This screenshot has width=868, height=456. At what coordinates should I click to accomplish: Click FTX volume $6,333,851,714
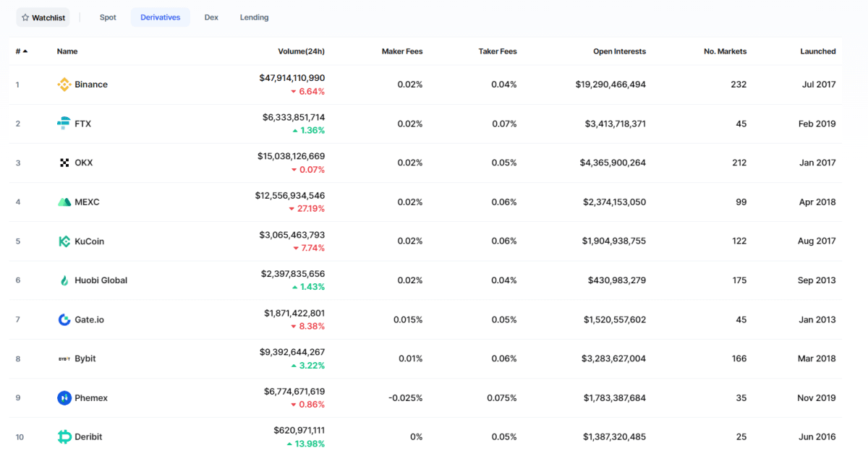(294, 117)
